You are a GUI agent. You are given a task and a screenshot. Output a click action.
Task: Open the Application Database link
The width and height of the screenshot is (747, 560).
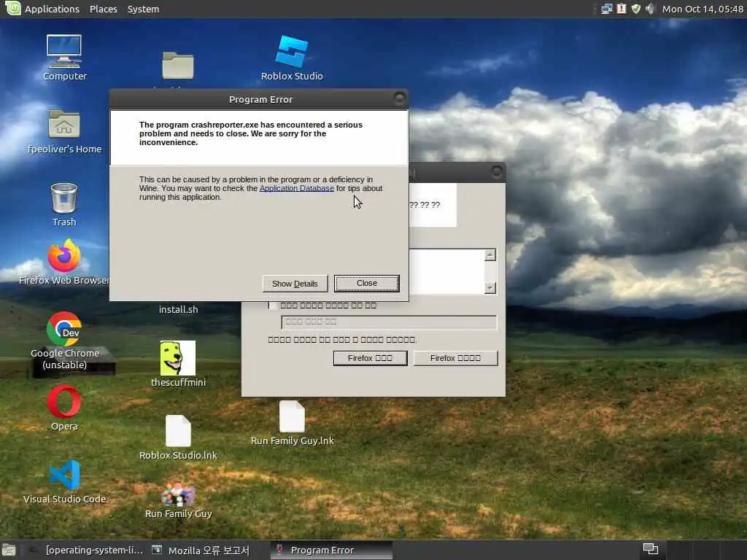tap(297, 188)
